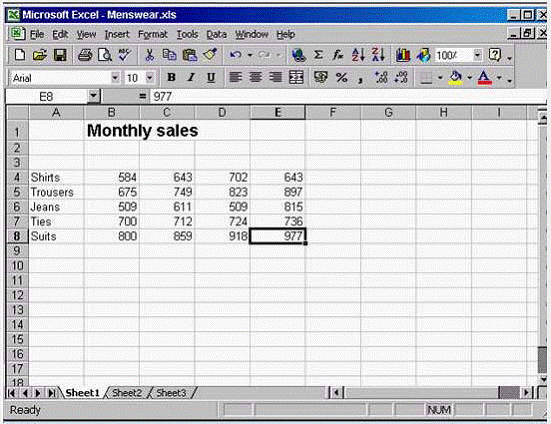Viewport: 551px width, 424px height.
Task: Open the font size 10 dropdown
Action: [x=150, y=77]
